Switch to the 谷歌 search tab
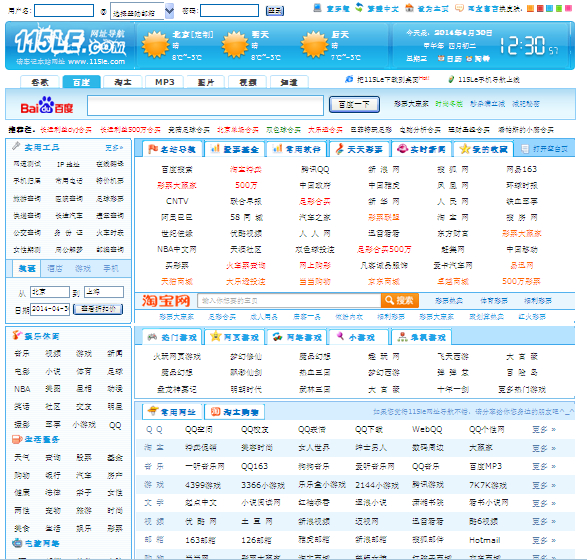 click(x=40, y=82)
